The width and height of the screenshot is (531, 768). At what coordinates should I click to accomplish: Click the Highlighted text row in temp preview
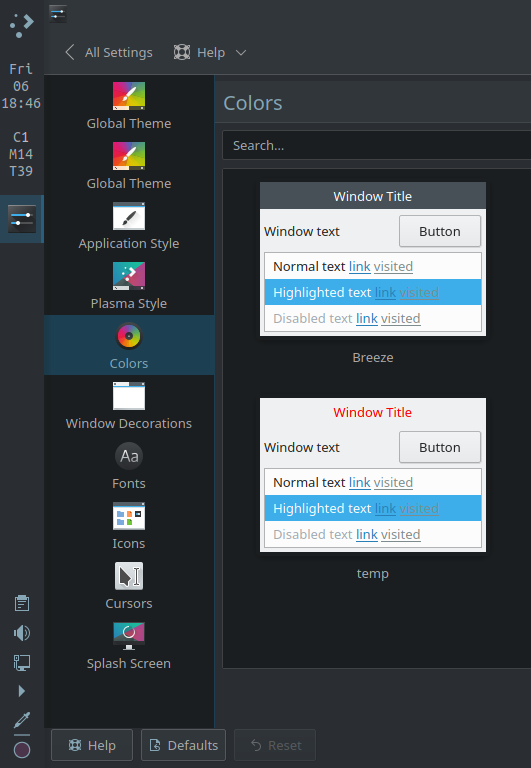(x=373, y=508)
